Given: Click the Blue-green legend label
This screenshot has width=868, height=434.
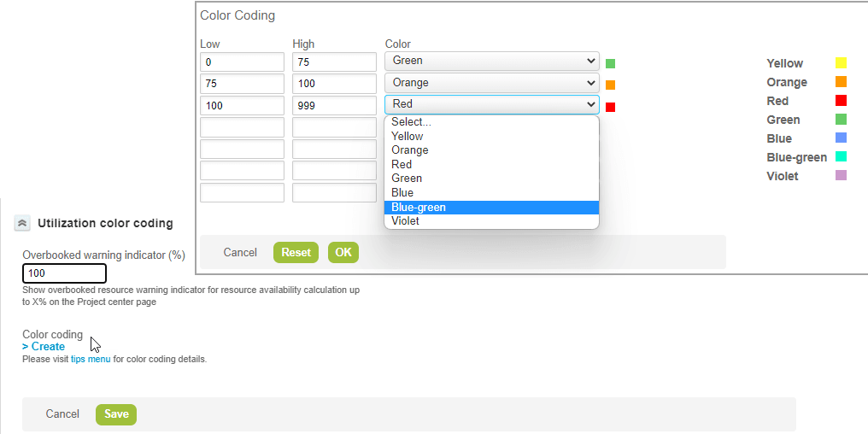Looking at the screenshot, I should click(x=796, y=158).
